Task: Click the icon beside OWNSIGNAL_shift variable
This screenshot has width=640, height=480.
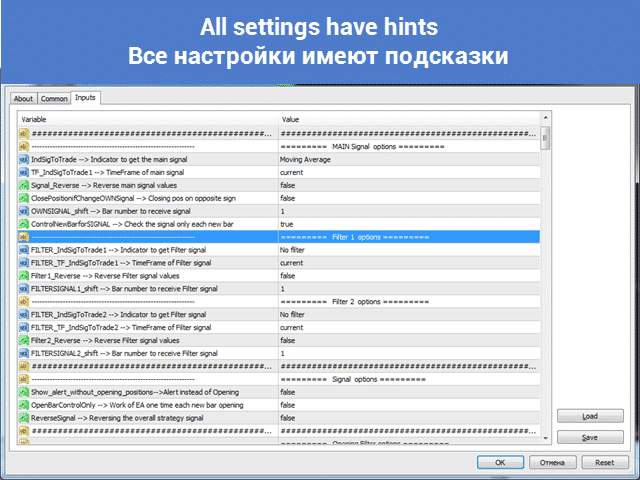Action: [x=24, y=211]
